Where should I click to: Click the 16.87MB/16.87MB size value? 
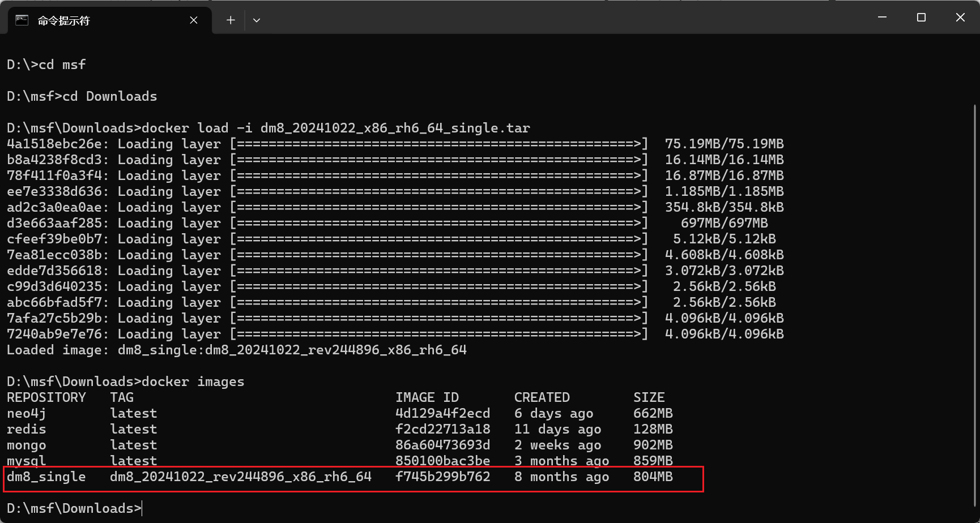tap(725, 175)
